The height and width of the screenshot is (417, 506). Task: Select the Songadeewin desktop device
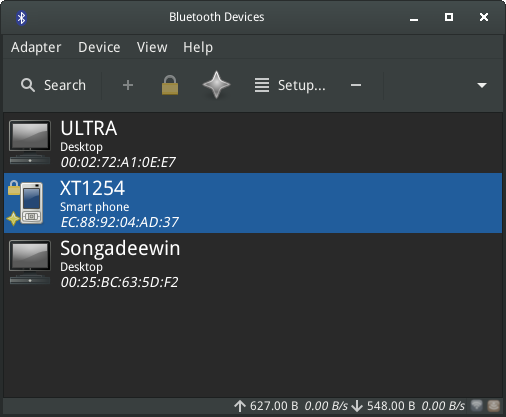253,263
